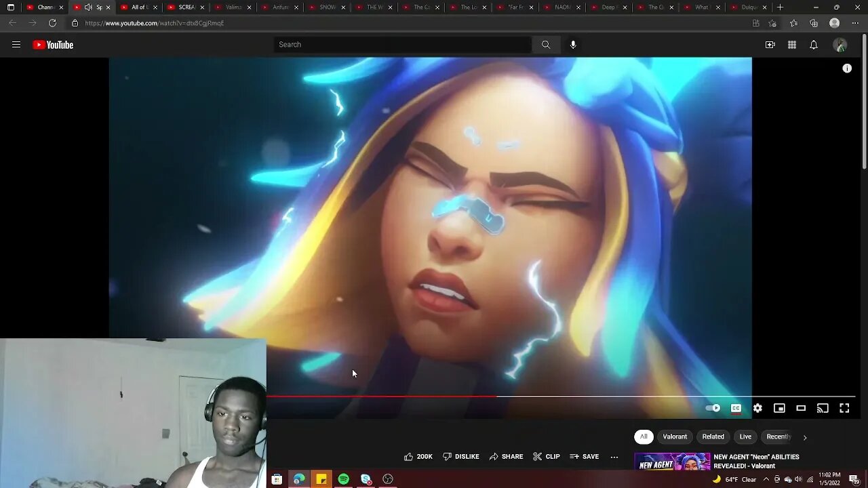Open the YouTube apps grid
Screen dimensions: 868x488
coord(792,45)
